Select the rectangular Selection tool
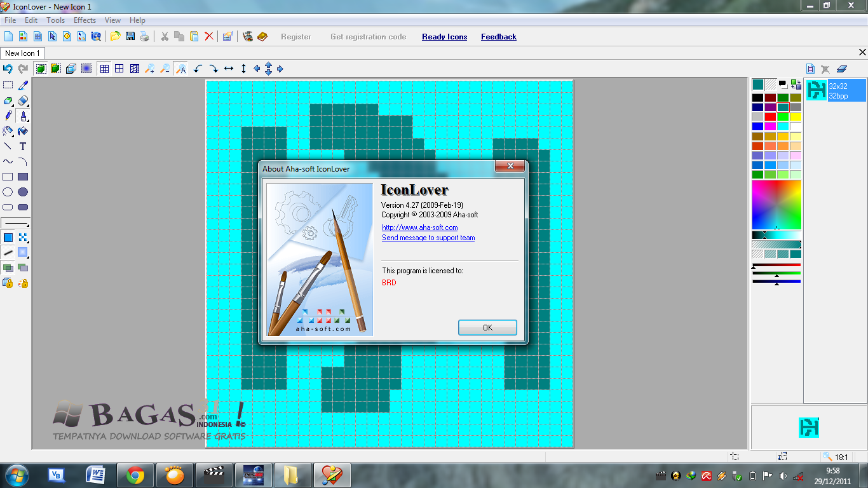 click(x=8, y=85)
